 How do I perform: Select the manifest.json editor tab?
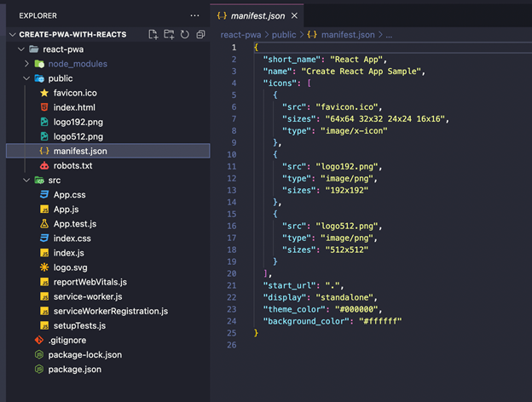coord(261,15)
